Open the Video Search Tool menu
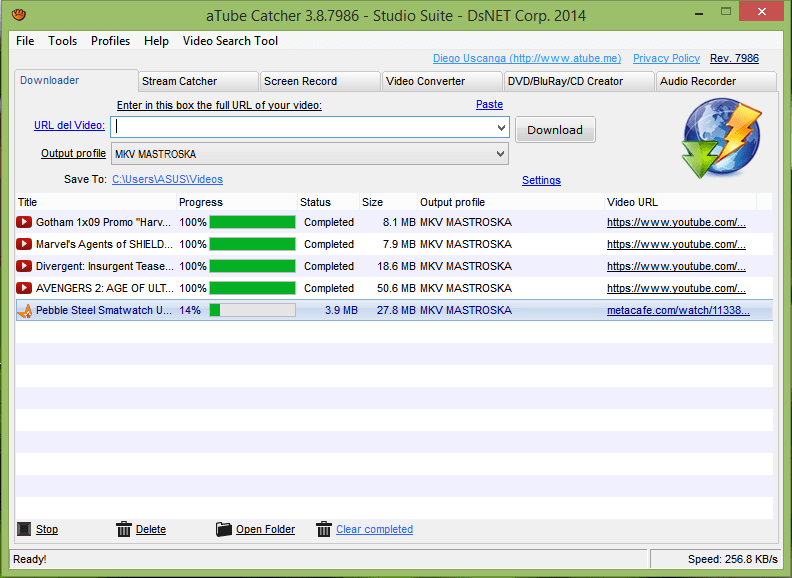This screenshot has width=792, height=578. (230, 41)
